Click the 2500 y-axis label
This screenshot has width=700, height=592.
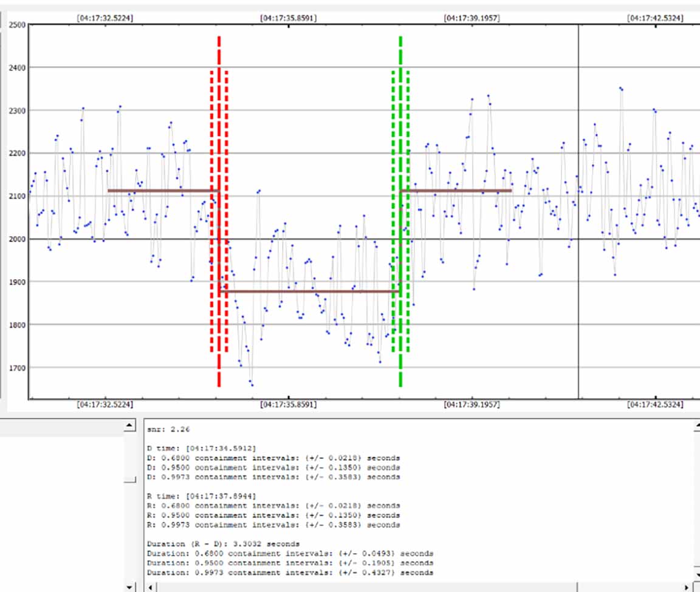tap(17, 25)
